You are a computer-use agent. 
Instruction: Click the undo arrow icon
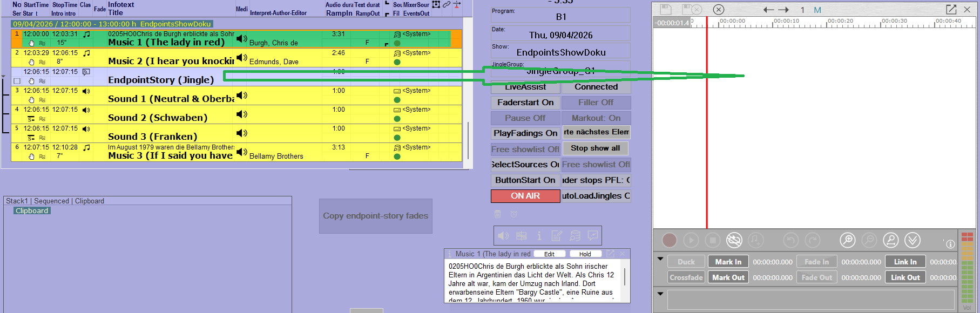coord(791,240)
